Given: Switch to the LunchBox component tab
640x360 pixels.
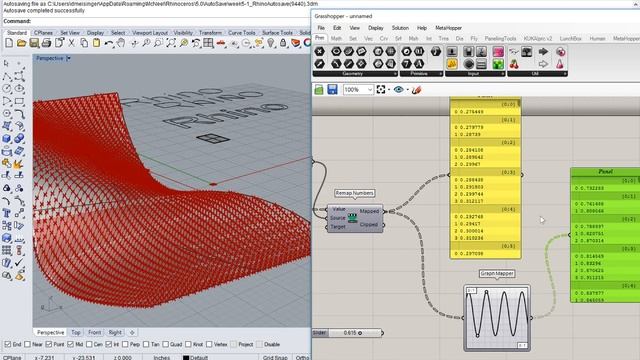Looking at the screenshot, I should pyautogui.click(x=570, y=38).
